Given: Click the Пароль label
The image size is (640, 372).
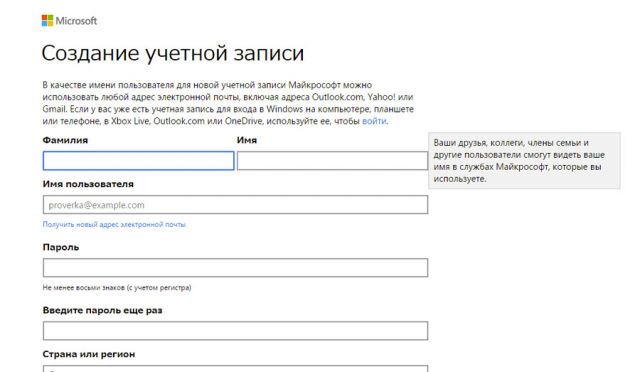Looking at the screenshot, I should [x=61, y=247].
